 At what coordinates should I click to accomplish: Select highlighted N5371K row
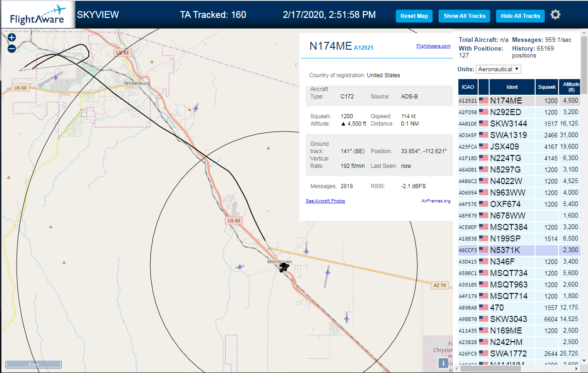pos(519,250)
